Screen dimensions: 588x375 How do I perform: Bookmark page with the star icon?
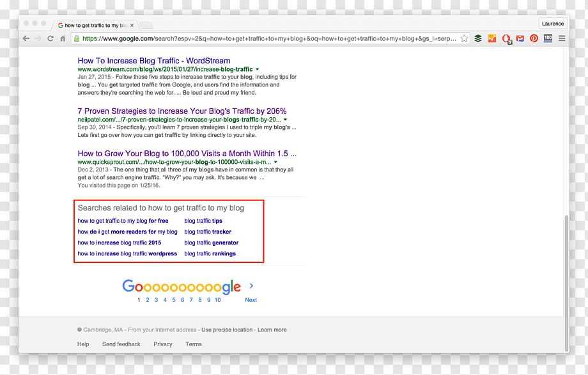click(464, 38)
